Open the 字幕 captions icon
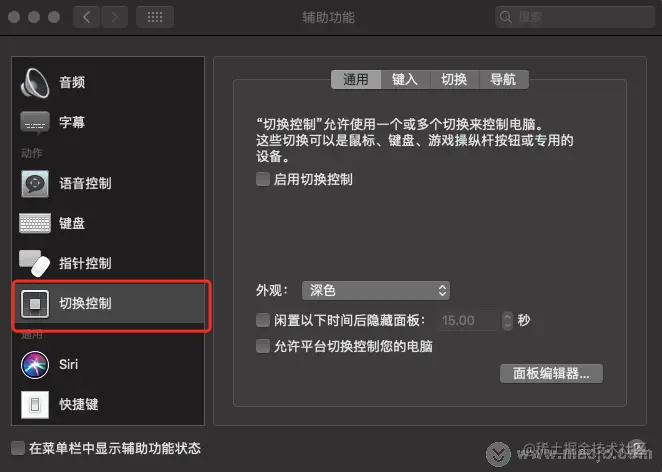Image resolution: width=662 pixels, height=472 pixels. point(35,123)
